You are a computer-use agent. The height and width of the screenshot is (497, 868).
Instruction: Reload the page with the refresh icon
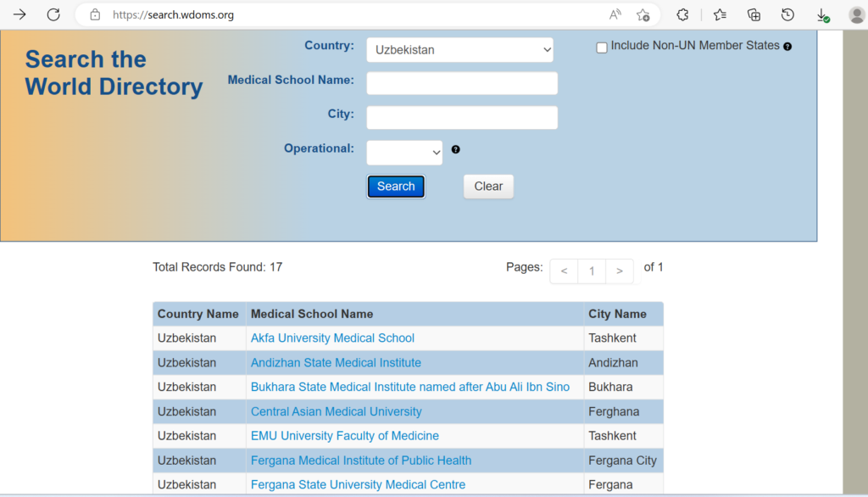point(53,15)
